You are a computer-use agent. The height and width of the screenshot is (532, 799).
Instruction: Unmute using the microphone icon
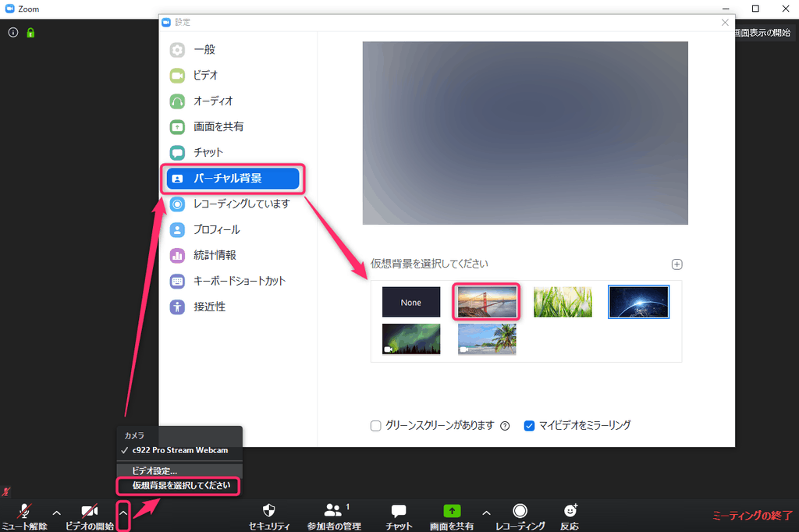tap(25, 511)
